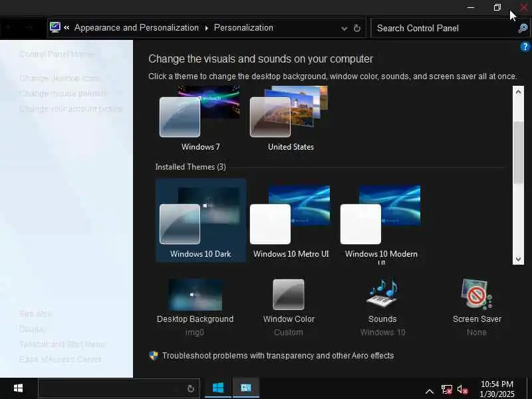Expand the double-chevron breadcrumb overflow
The image size is (532, 399).
(66, 27)
